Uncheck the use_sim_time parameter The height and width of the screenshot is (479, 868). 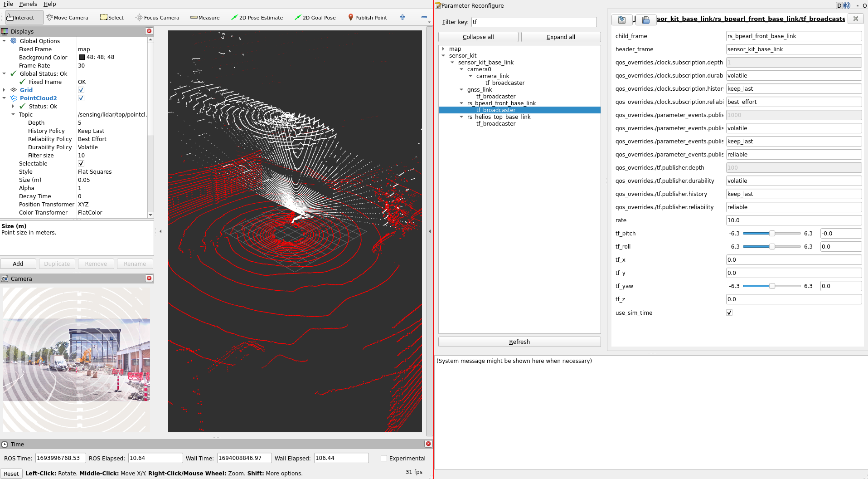tap(729, 313)
